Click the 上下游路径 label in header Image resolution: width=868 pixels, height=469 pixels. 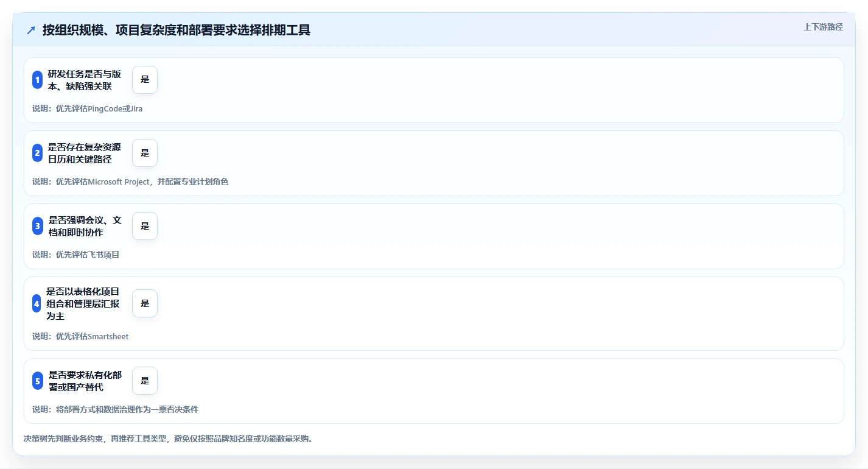[823, 27]
